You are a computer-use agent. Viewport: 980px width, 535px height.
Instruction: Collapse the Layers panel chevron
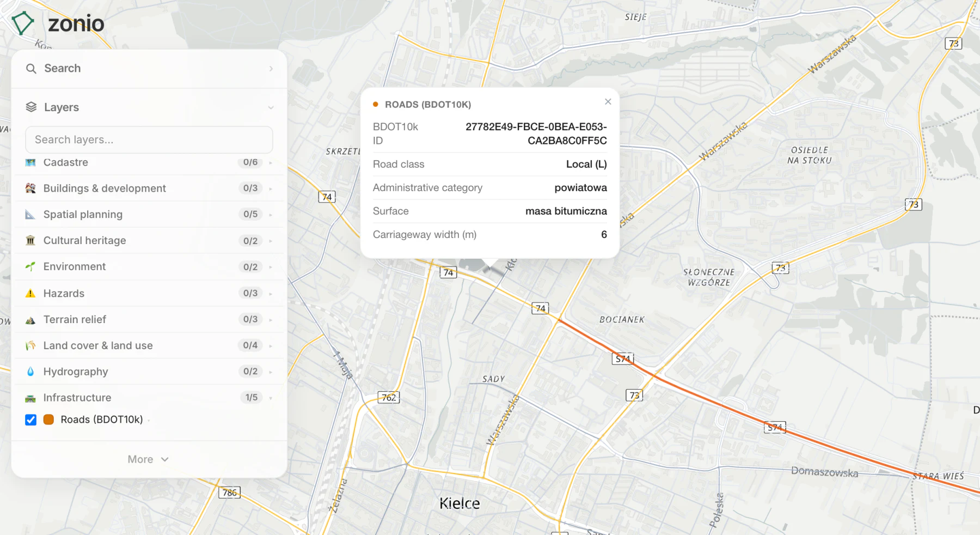pos(271,108)
